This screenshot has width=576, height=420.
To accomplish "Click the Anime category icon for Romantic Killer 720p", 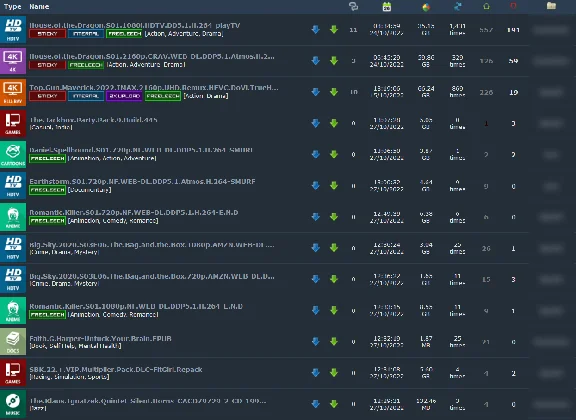I will coord(13,217).
